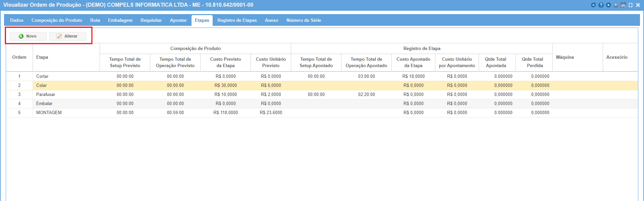Image resolution: width=644 pixels, height=201 pixels.
Task: Switch to the Dados tab
Action: (x=17, y=20)
